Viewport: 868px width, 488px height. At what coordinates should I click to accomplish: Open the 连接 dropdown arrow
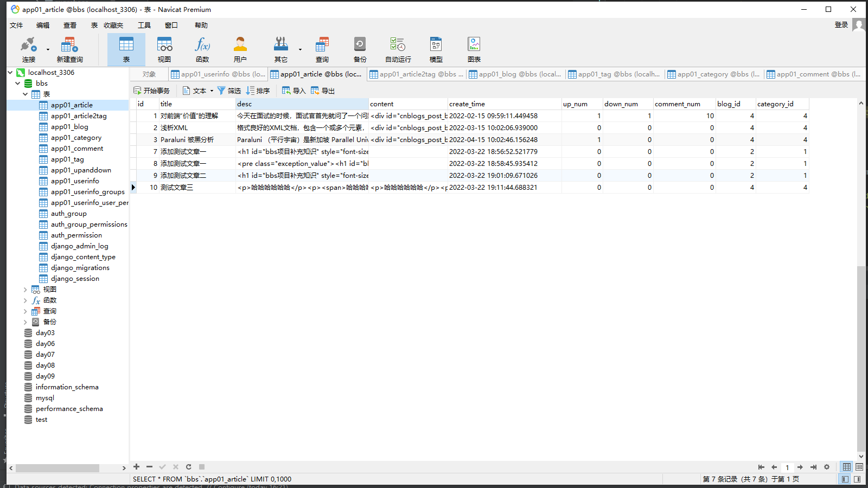coord(48,50)
